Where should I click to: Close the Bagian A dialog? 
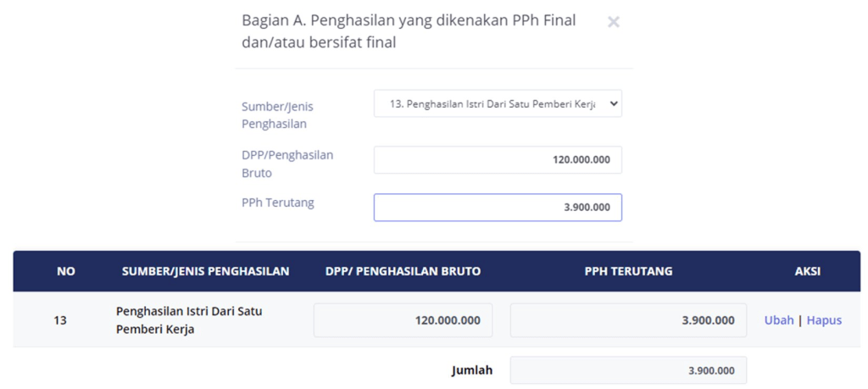coord(614,22)
